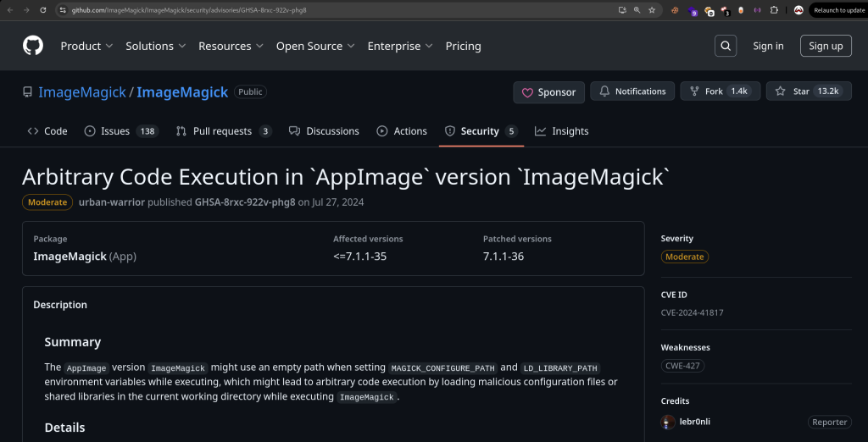868x442 pixels.
Task: Click the 1.4k fork count
Action: point(739,91)
